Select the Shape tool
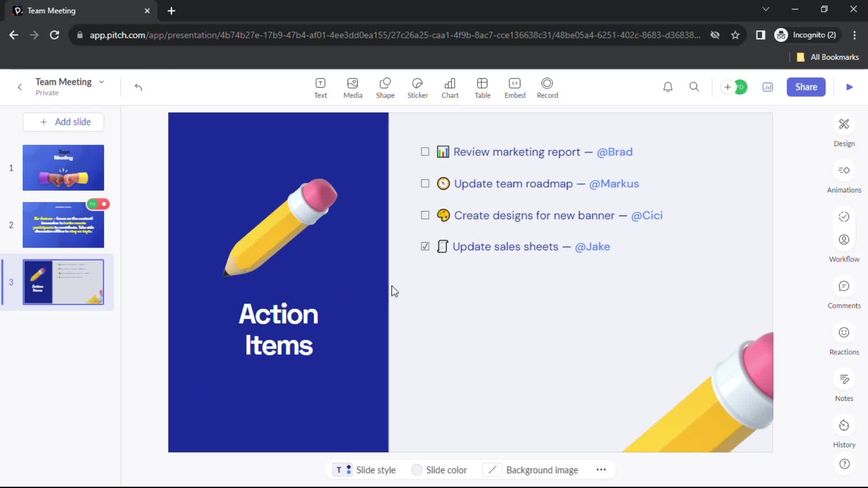 [385, 87]
